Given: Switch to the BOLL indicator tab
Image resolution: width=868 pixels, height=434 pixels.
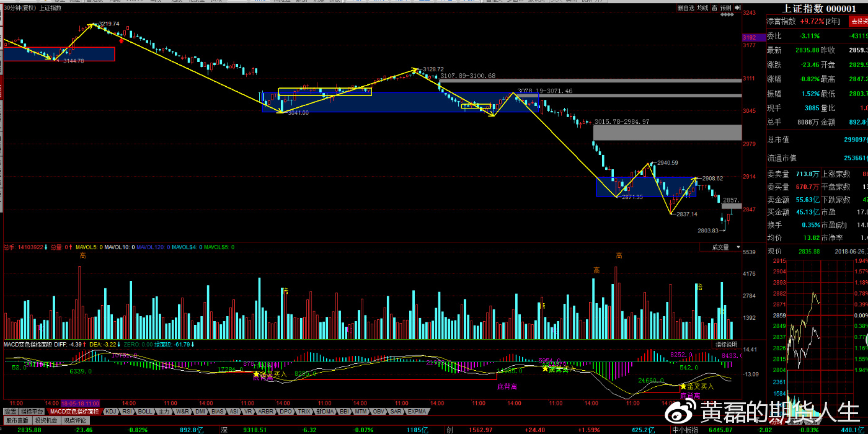Looking at the screenshot, I should click(x=145, y=411).
